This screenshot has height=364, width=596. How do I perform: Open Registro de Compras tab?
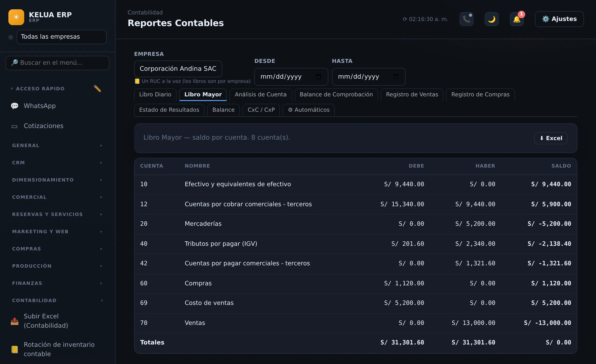click(480, 94)
